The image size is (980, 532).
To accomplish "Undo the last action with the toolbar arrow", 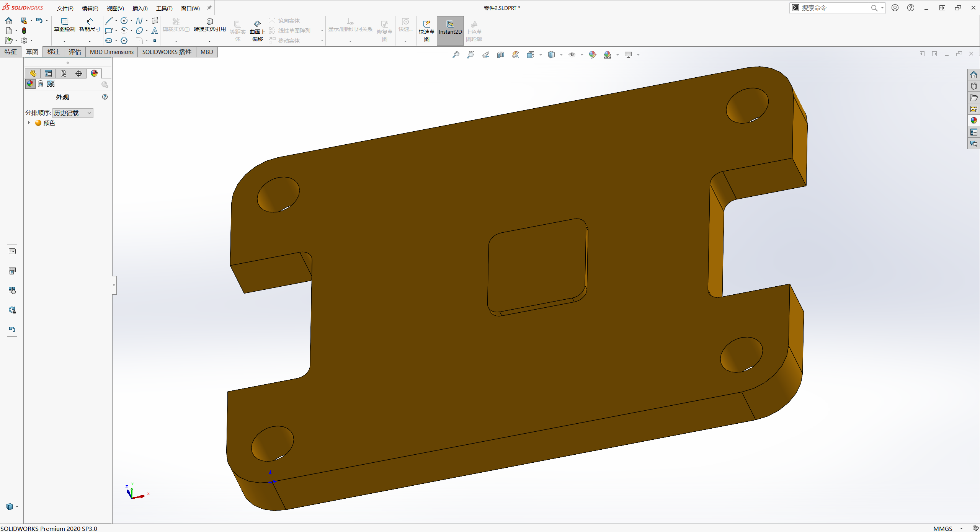I will click(39, 21).
